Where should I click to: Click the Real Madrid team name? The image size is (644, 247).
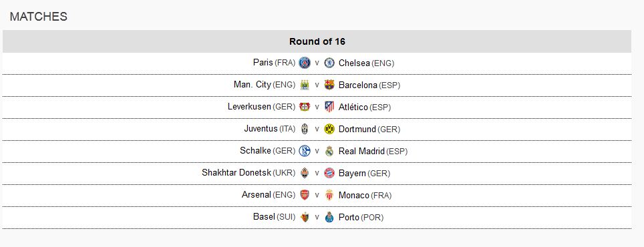coord(361,151)
